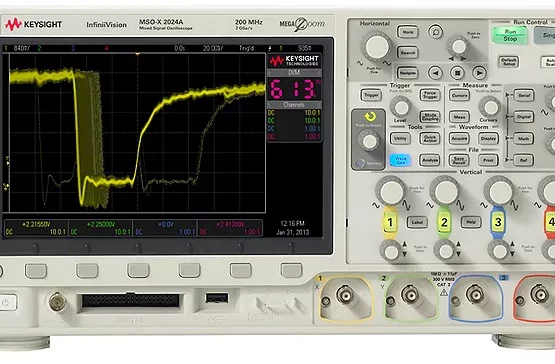Open the Serial decode button
The width and height of the screenshot is (555, 364).
524,95
